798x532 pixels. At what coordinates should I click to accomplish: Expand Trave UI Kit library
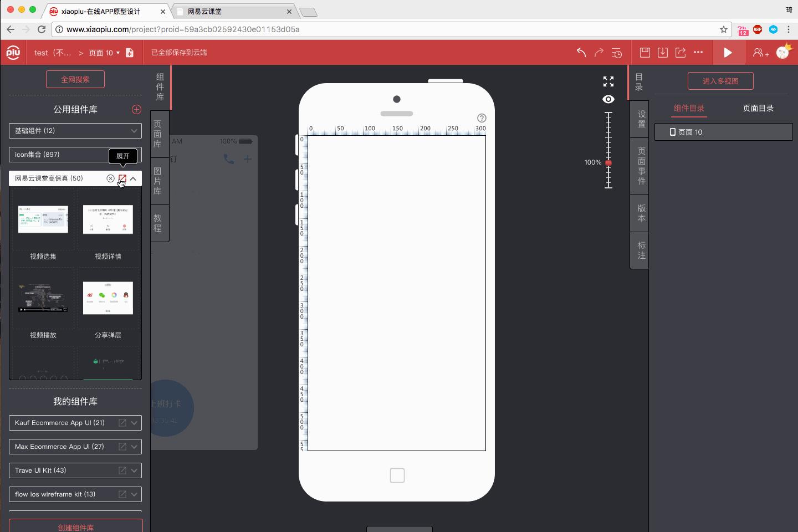(x=134, y=470)
